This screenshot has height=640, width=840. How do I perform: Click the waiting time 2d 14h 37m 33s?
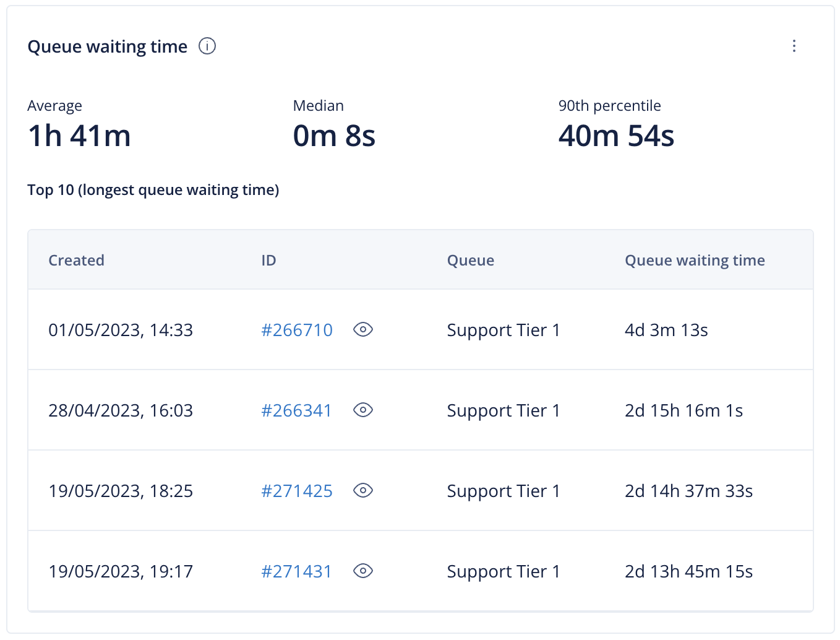(689, 491)
